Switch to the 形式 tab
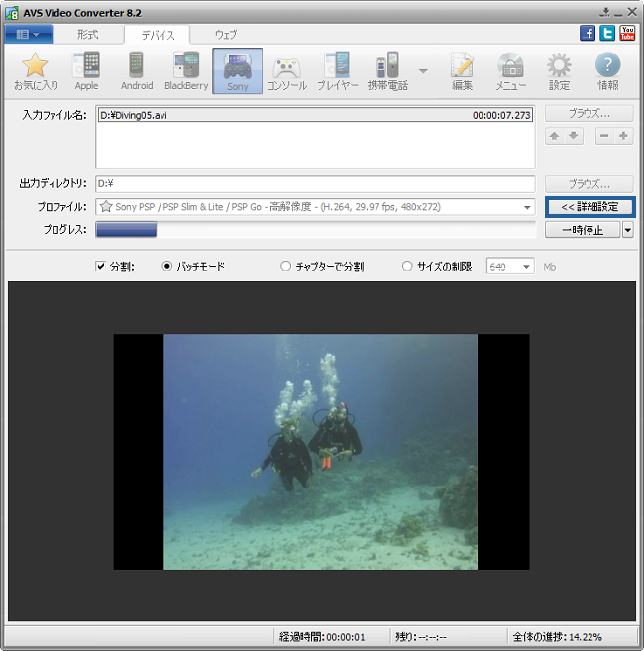This screenshot has height=651, width=644. coord(87,35)
